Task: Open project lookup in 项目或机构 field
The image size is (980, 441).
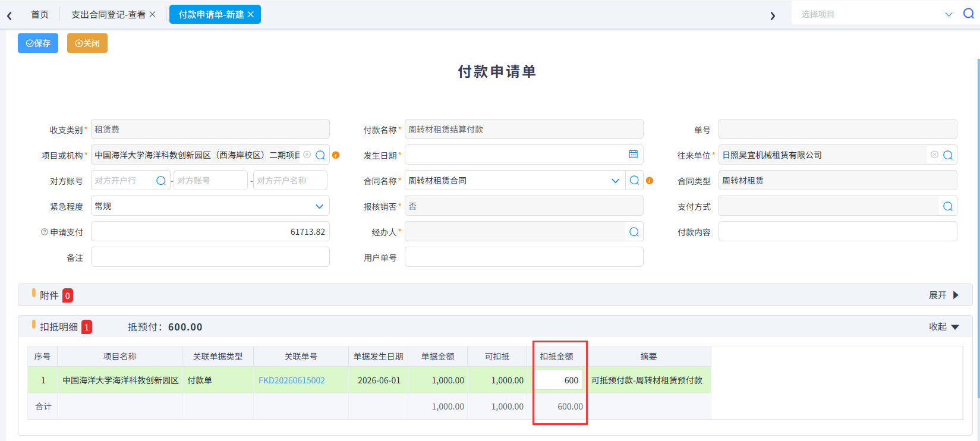Action: click(x=320, y=155)
